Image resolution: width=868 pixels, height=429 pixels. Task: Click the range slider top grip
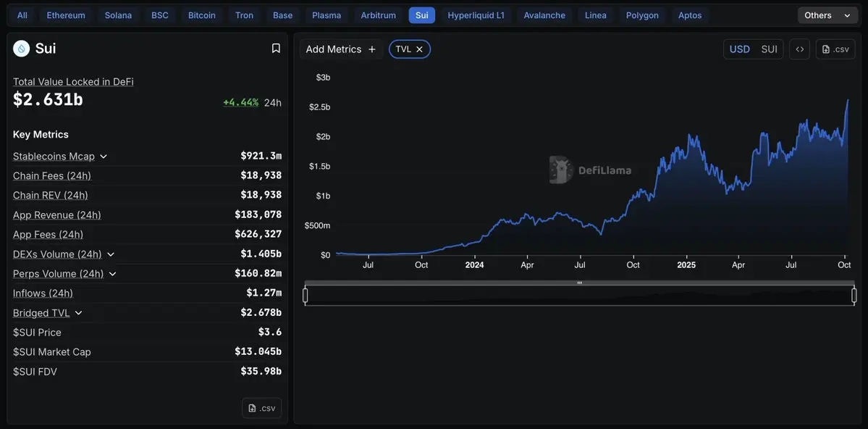pos(580,283)
